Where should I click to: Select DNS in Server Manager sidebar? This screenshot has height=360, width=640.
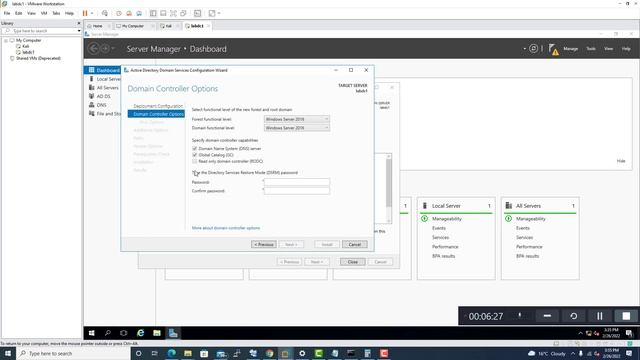[x=102, y=105]
